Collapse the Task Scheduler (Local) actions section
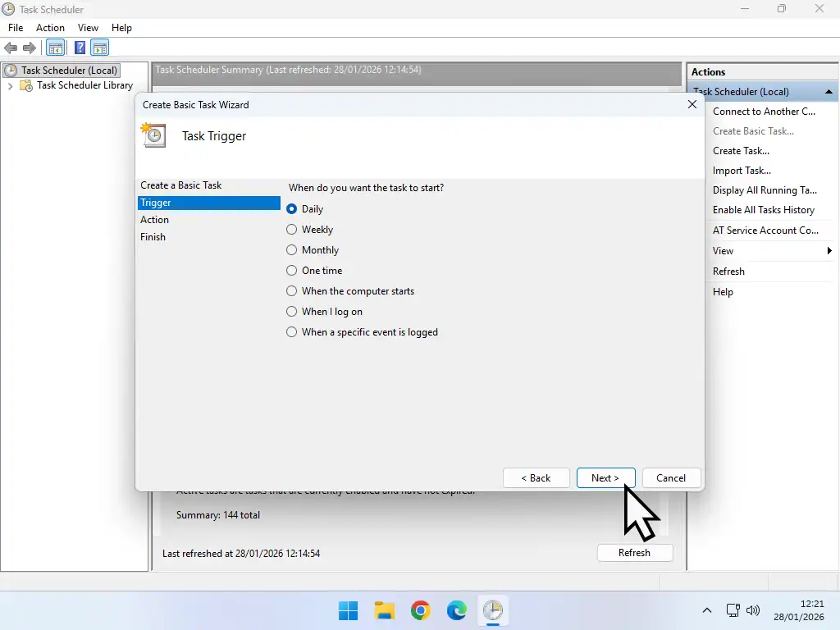This screenshot has height=630, width=840. (829, 92)
